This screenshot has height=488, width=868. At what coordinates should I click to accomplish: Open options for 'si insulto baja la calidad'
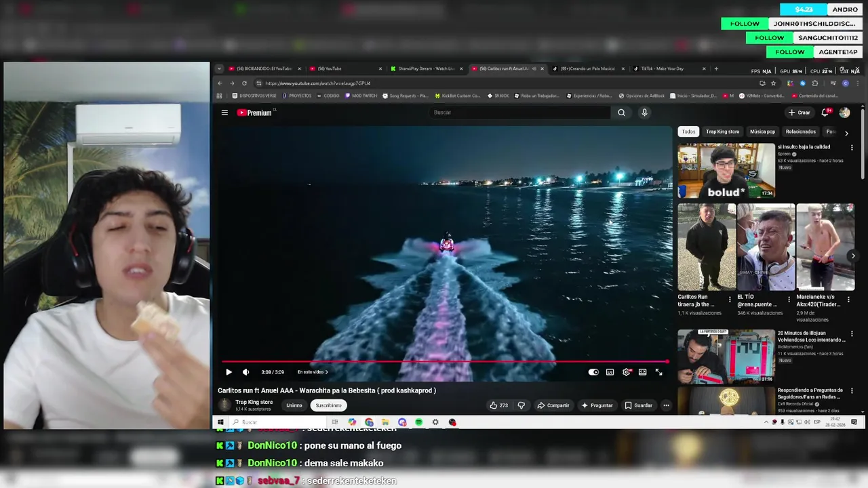[852, 147]
